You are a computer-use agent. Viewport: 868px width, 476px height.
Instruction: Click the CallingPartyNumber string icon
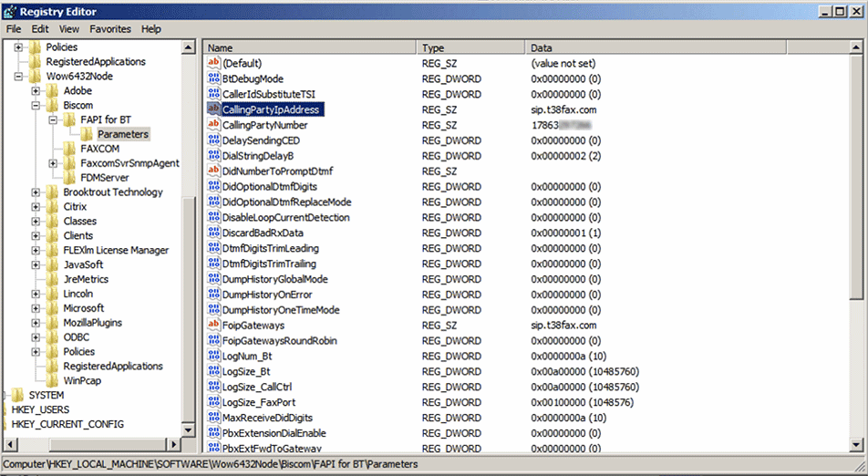click(x=213, y=125)
